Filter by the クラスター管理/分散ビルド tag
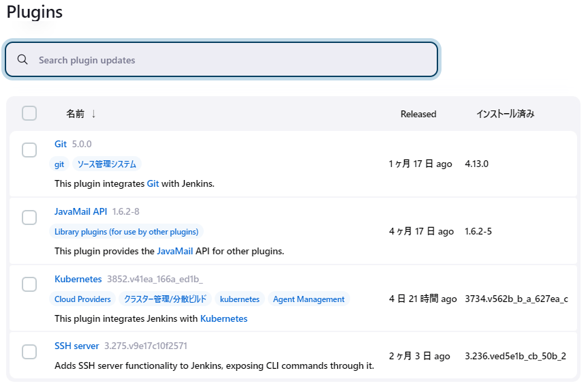This screenshot has height=390, width=588. pyautogui.click(x=165, y=299)
